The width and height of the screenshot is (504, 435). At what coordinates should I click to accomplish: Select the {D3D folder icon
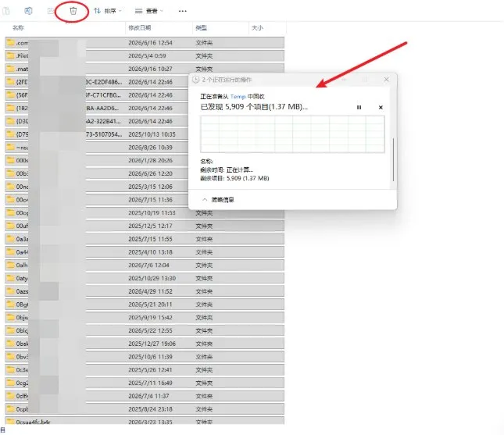[11, 121]
